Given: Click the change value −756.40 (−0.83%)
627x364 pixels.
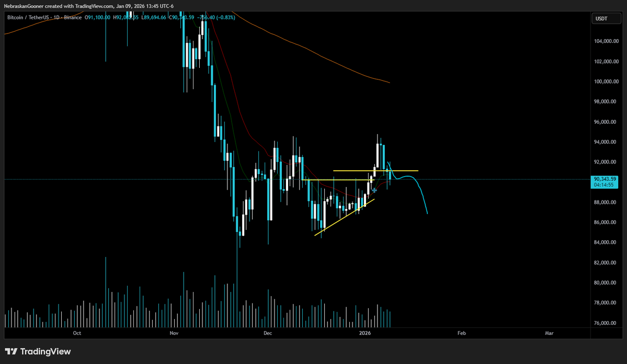Looking at the screenshot, I should click(216, 17).
